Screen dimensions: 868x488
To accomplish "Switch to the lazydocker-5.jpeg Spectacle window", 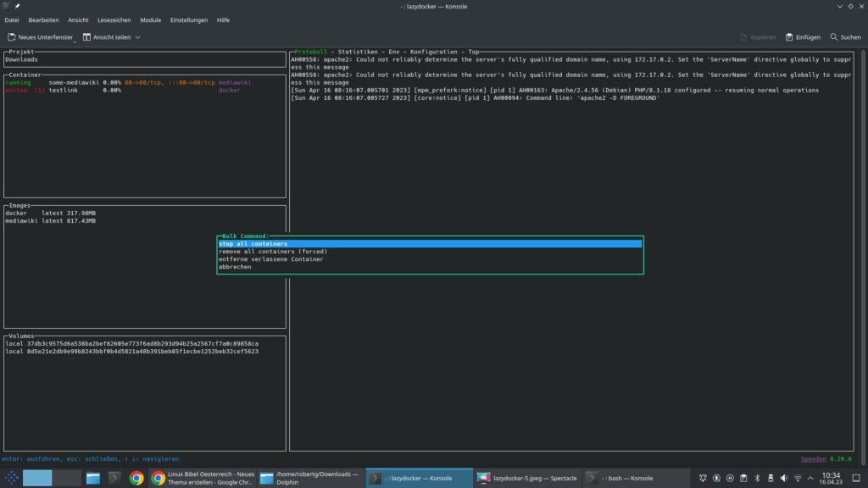I will (527, 478).
